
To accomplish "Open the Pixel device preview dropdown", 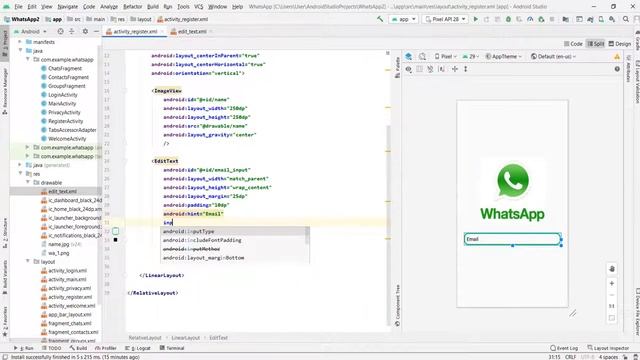I will pos(446,56).
